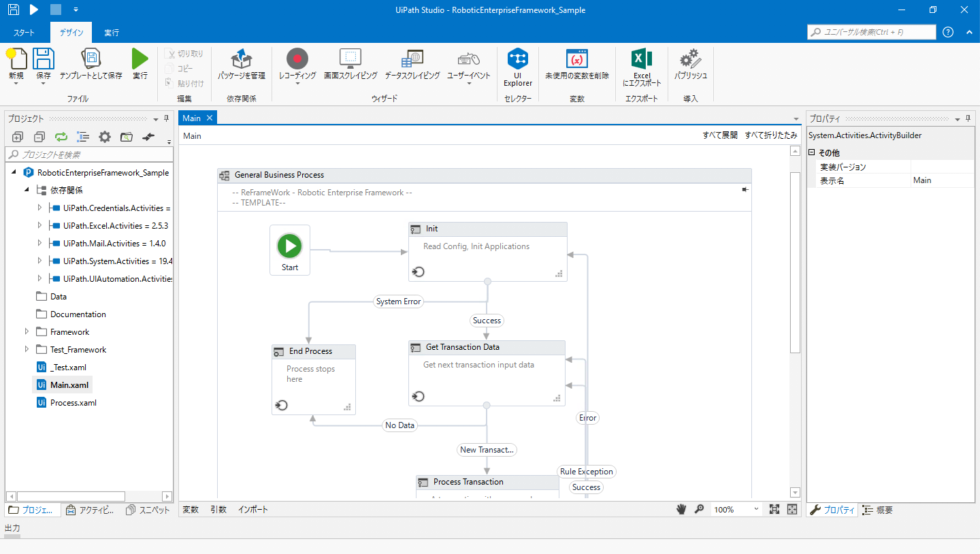The width and height of the screenshot is (980, 554).
Task: Click the project search field
Action: point(92,154)
